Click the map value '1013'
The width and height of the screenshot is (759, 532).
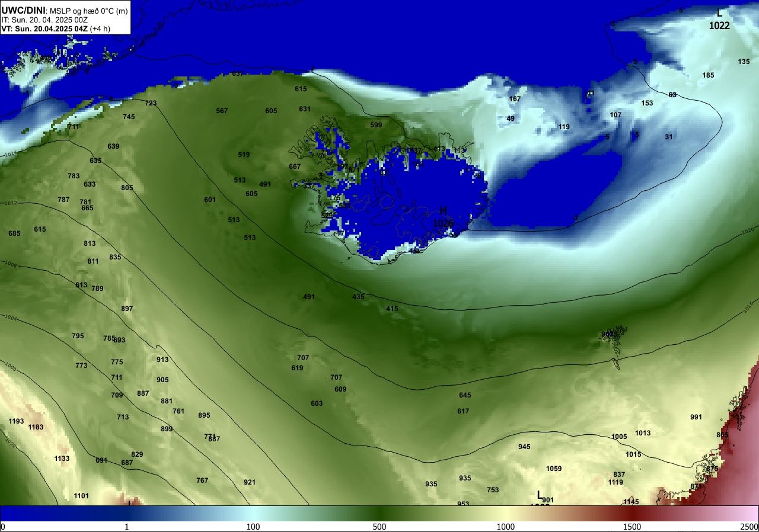643,433
